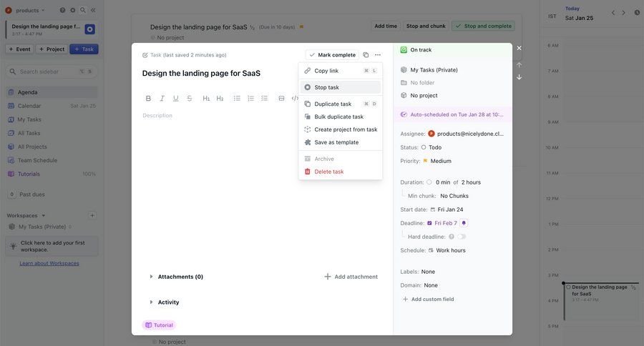The image size is (644, 346).
Task: Open Learn about Workspaces link
Action: tap(49, 263)
